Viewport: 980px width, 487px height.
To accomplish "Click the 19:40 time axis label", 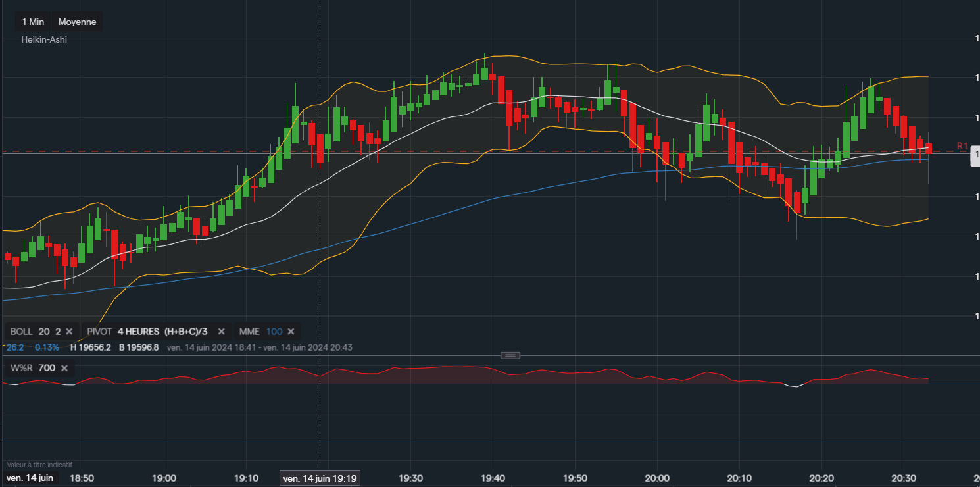I will coord(493,478).
